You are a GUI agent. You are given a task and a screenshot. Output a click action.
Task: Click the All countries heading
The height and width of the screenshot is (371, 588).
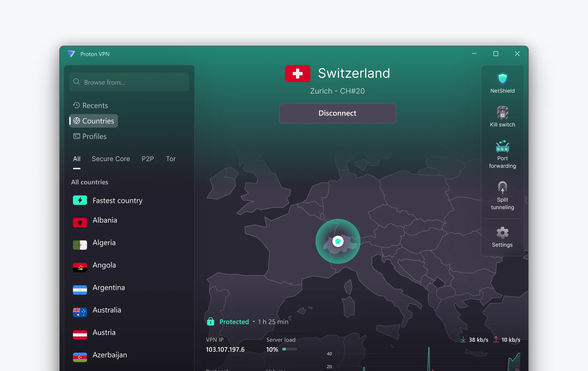click(x=90, y=182)
